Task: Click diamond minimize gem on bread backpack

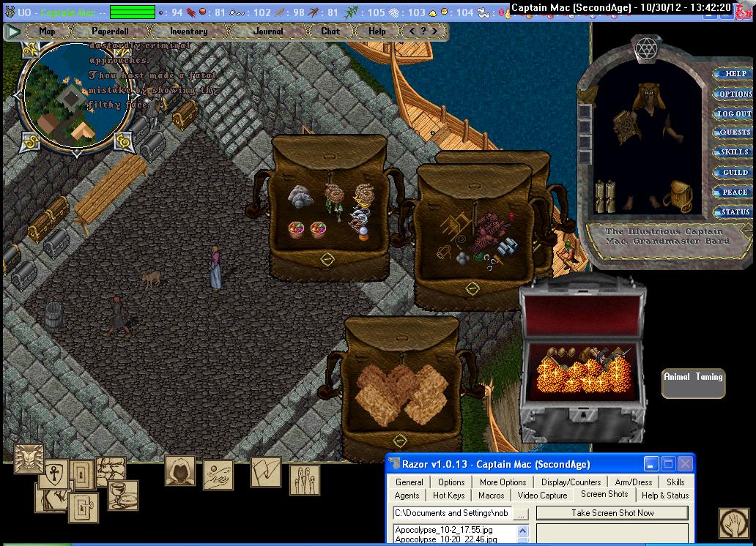Action: (399, 441)
